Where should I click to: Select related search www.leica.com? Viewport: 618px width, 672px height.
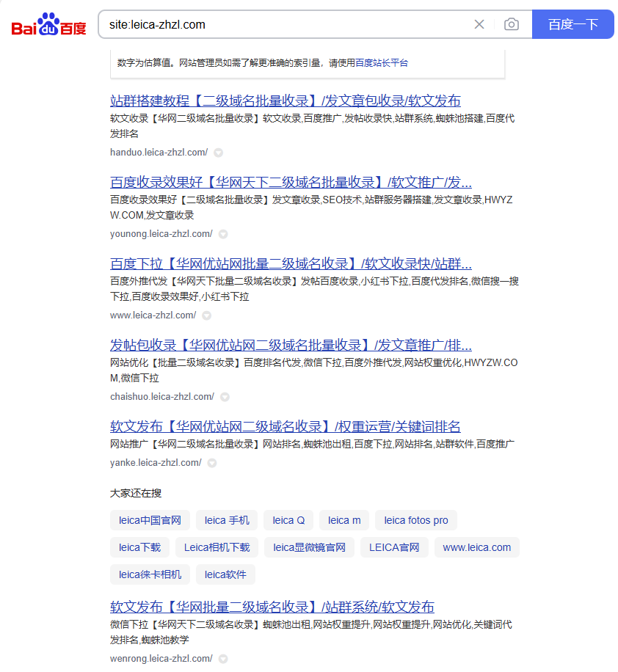[477, 547]
